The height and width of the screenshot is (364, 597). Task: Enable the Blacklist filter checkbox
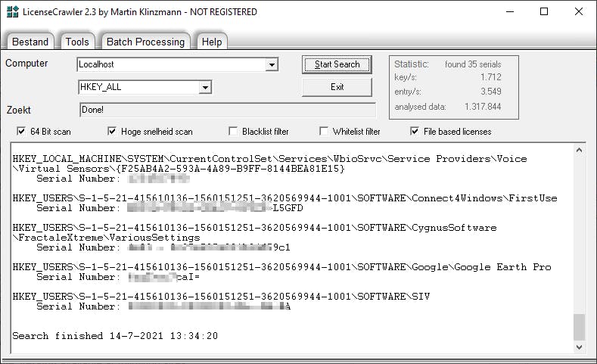(x=233, y=132)
